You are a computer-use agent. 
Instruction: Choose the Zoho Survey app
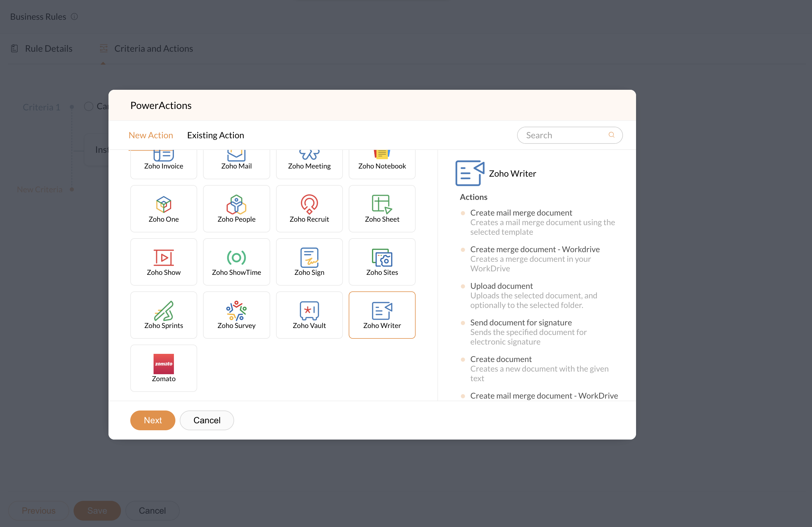click(x=236, y=315)
